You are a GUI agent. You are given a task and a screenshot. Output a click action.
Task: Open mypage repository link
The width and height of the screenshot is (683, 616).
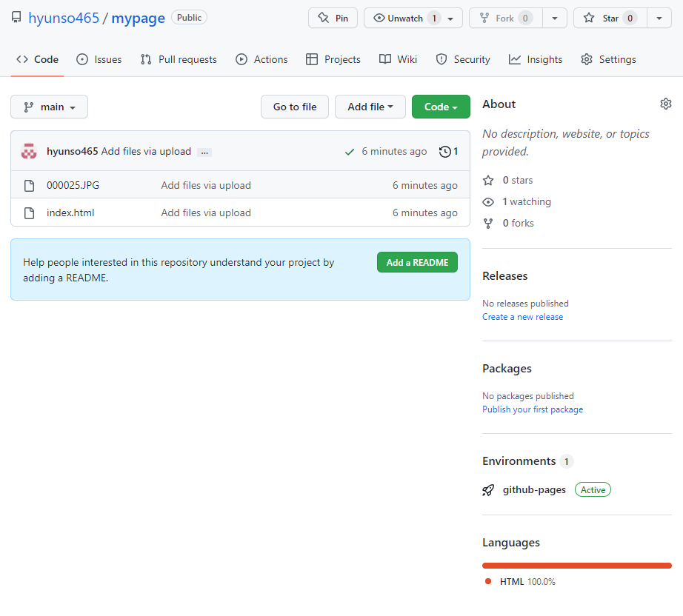[138, 19]
